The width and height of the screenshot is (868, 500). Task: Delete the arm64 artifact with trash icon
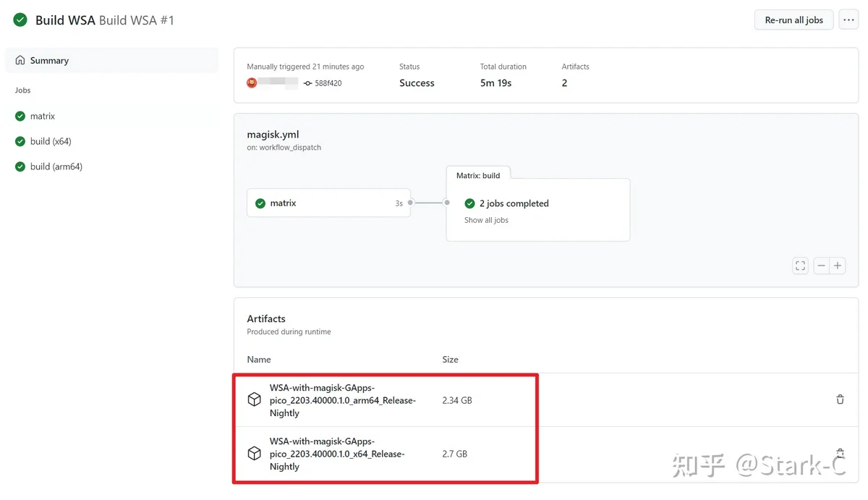click(840, 399)
